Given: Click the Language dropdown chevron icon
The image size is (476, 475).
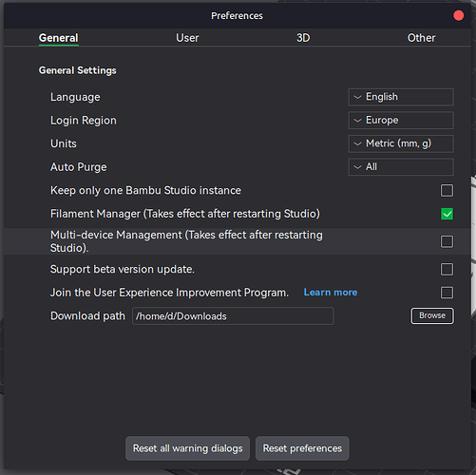Looking at the screenshot, I should (x=357, y=97).
